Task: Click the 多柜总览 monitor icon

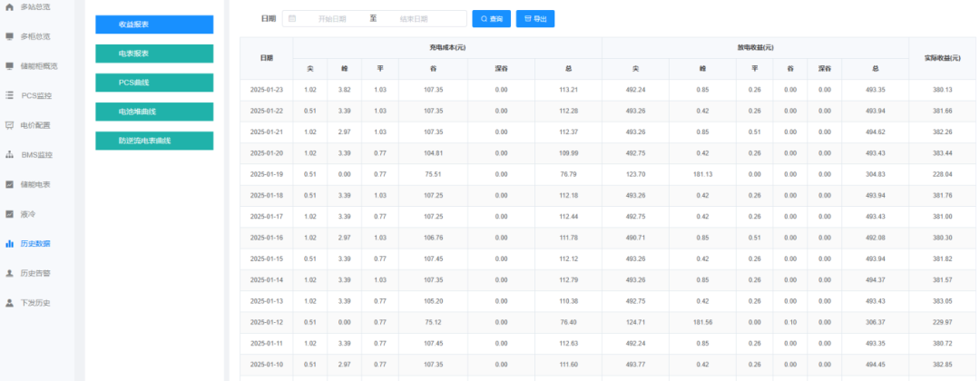Action: click(10, 36)
